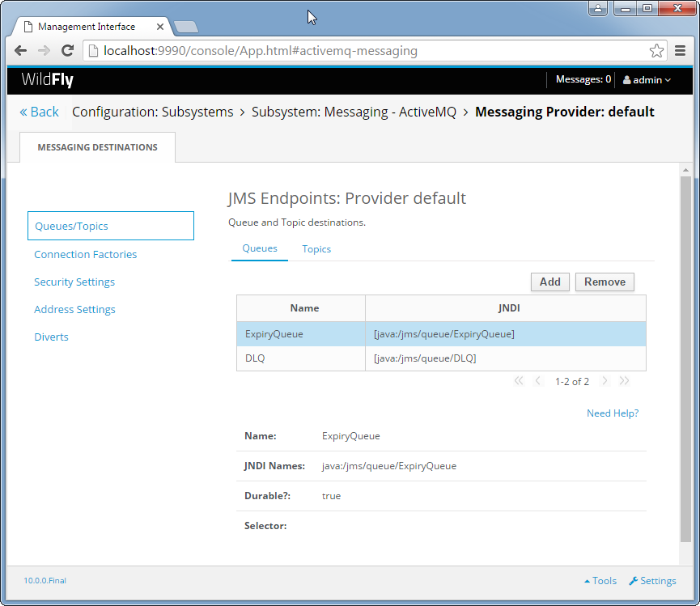The height and width of the screenshot is (606, 700).
Task: Click the browser address bar
Action: tap(375, 51)
